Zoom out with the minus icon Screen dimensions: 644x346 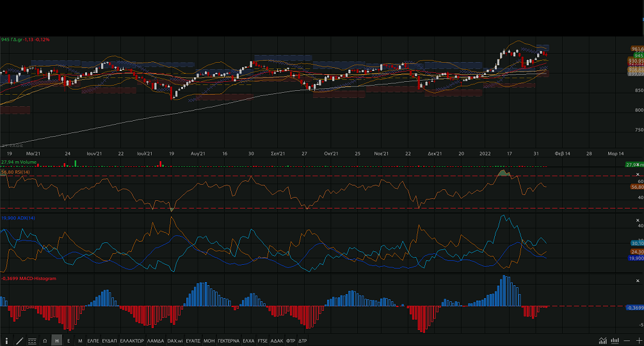coord(627,341)
